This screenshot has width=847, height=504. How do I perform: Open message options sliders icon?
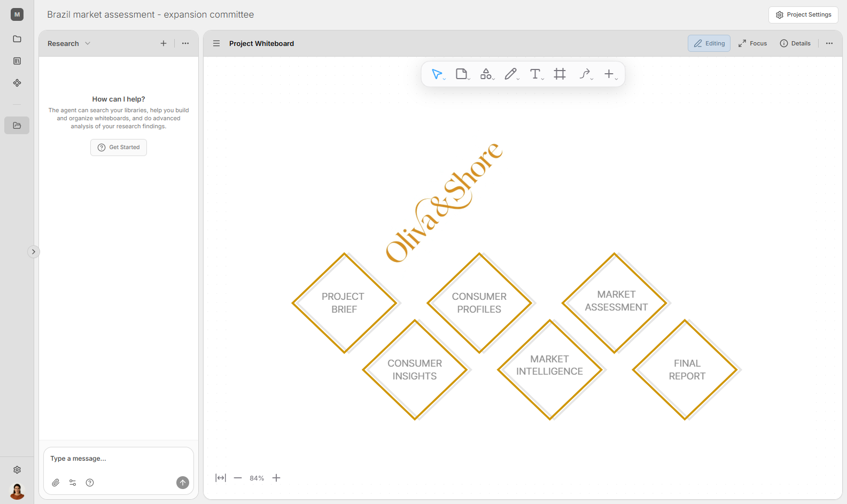point(73,483)
